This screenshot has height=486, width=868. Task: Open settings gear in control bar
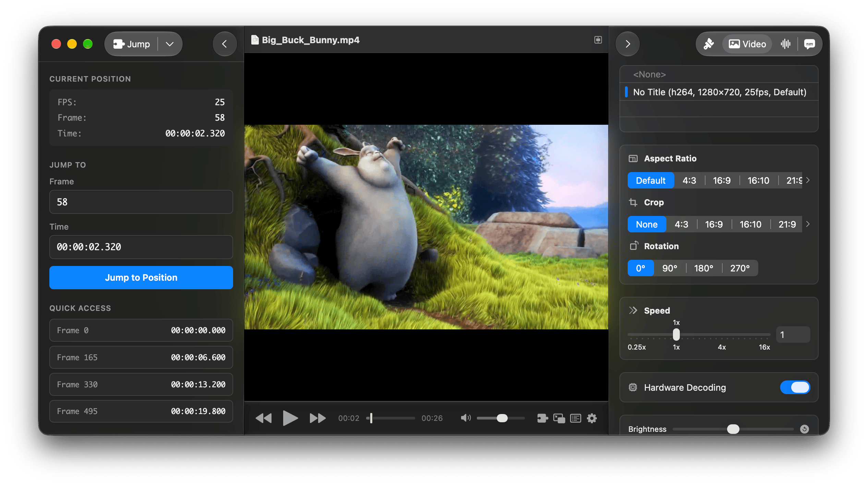pyautogui.click(x=592, y=418)
